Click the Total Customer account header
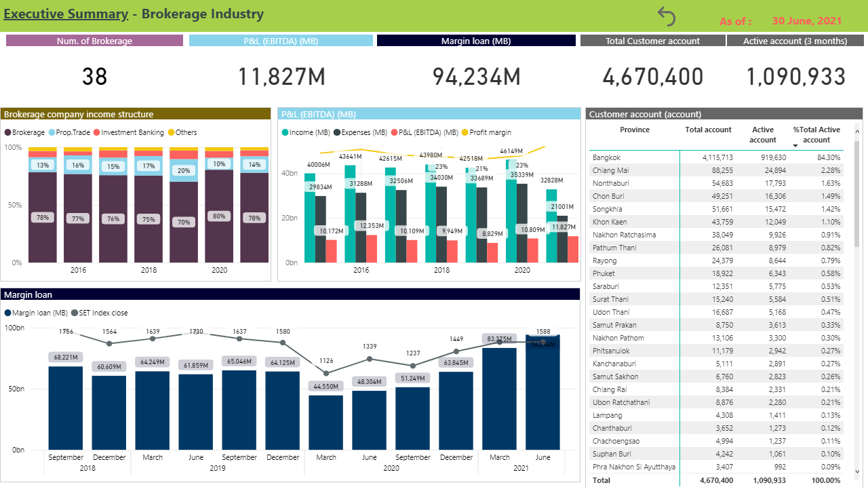This screenshot has width=868, height=502. click(652, 40)
